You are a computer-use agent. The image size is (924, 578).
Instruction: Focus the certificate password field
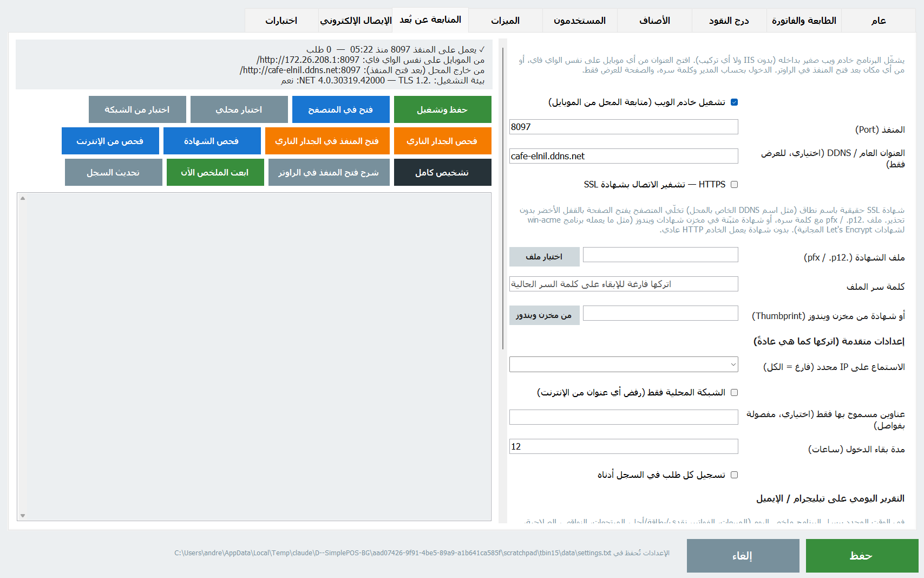[x=624, y=284]
